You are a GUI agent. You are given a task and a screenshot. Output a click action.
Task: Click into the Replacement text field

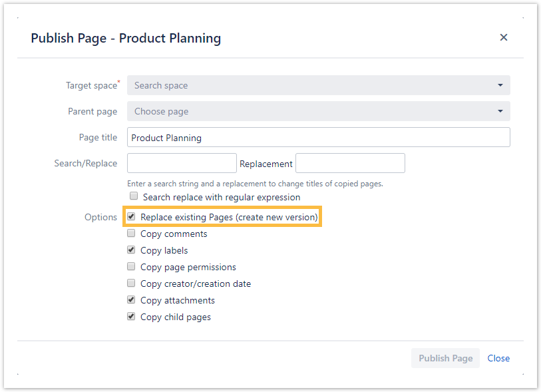click(350, 163)
